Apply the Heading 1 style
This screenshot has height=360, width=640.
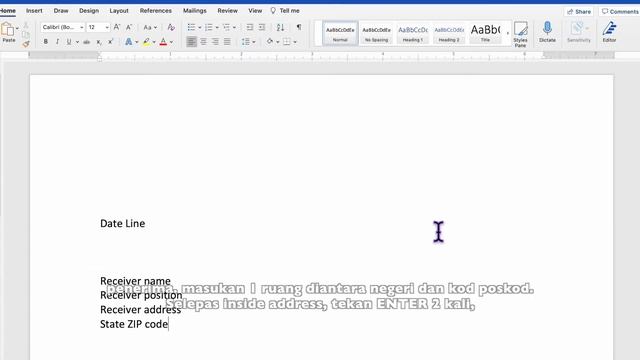413,33
